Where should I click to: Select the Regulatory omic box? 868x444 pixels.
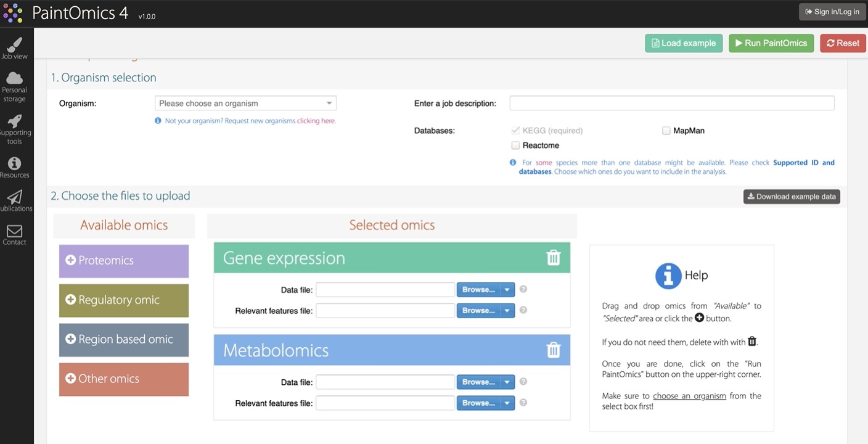click(124, 300)
